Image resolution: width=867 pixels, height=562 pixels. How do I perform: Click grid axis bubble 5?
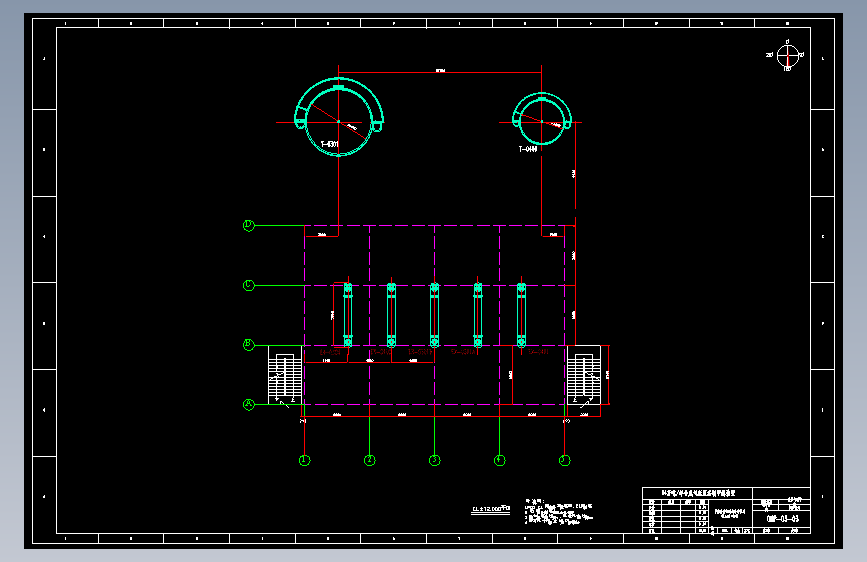pyautogui.click(x=565, y=460)
